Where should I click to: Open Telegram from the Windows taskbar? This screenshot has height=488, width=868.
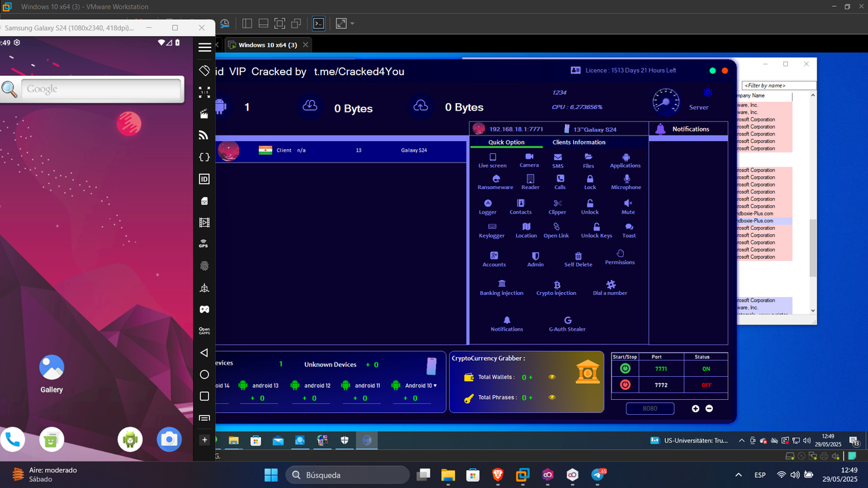click(x=599, y=475)
